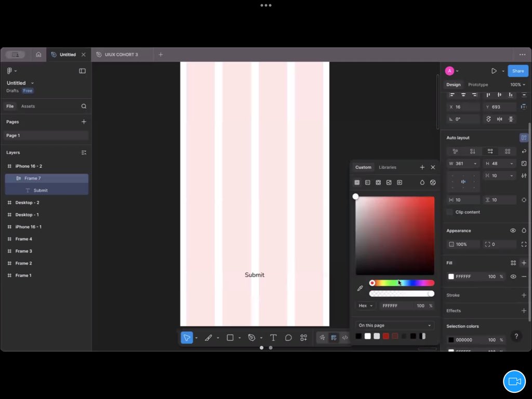The image size is (532, 399).
Task: Select the Submit text layer
Action: pyautogui.click(x=46, y=190)
